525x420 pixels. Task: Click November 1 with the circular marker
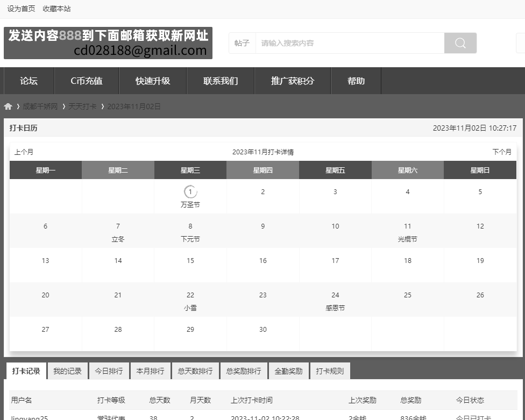[x=190, y=191]
